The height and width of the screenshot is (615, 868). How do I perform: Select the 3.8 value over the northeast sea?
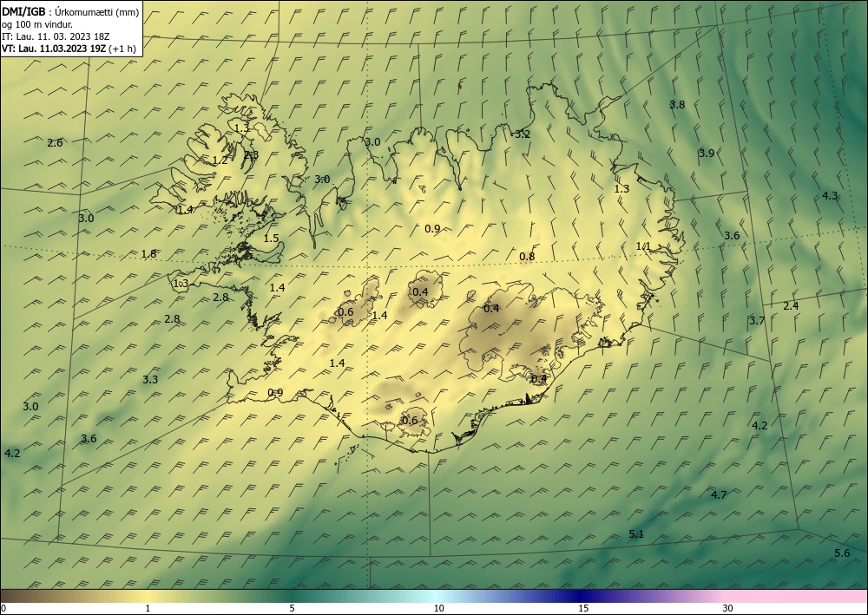(677, 105)
